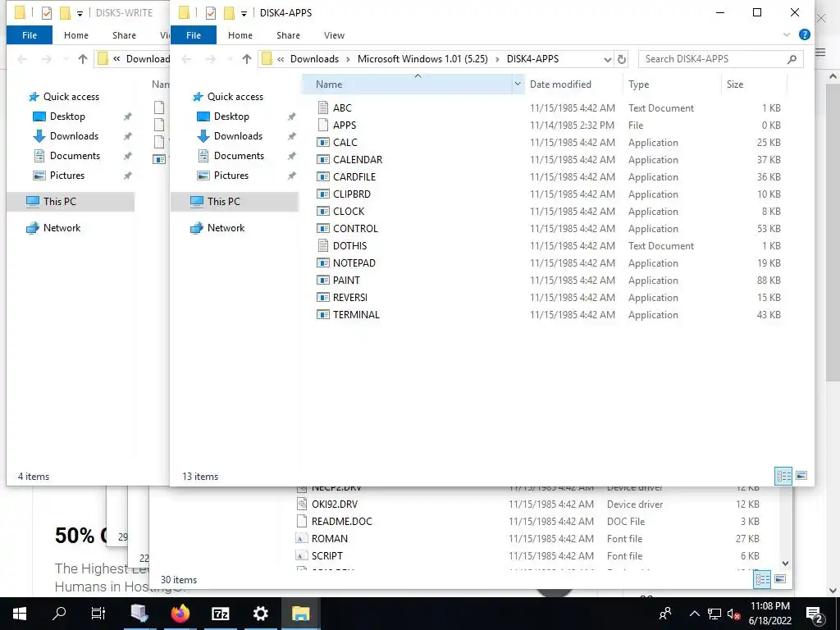Click the Microsoft Windows 1.01 (5.25) breadcrumb
840x630 pixels.
422,59
